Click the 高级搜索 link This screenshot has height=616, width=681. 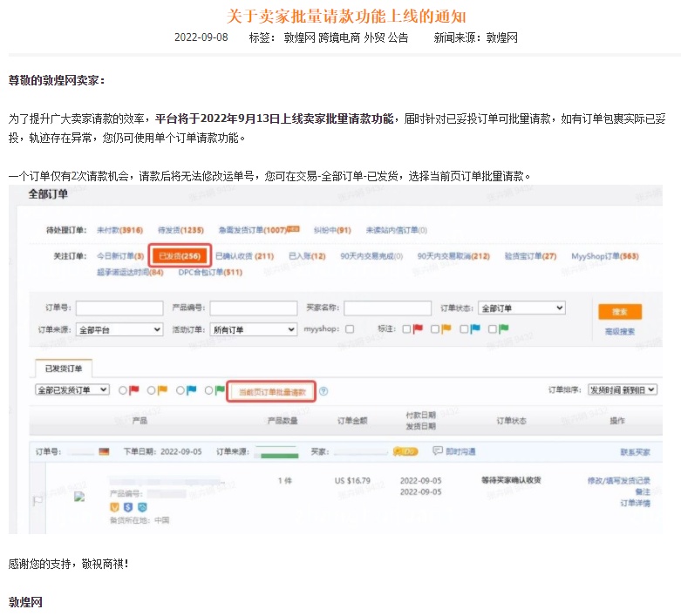point(620,332)
